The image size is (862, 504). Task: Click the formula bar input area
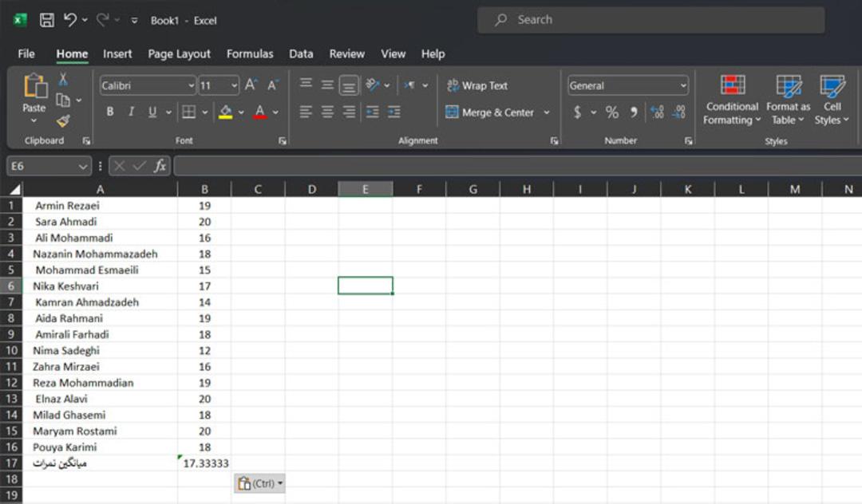(518, 166)
